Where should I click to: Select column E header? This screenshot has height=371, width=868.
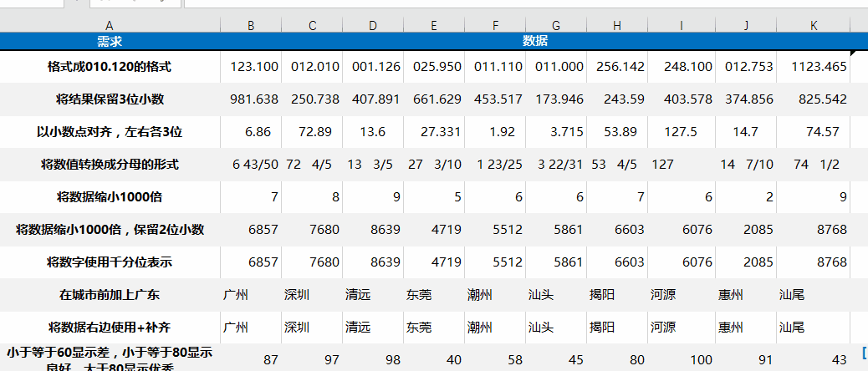pyautogui.click(x=434, y=25)
